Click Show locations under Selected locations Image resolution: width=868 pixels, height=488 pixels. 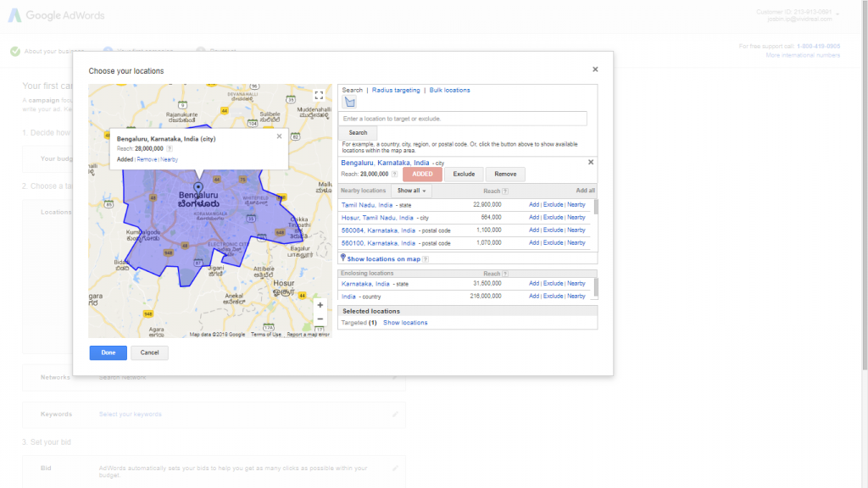tap(405, 323)
